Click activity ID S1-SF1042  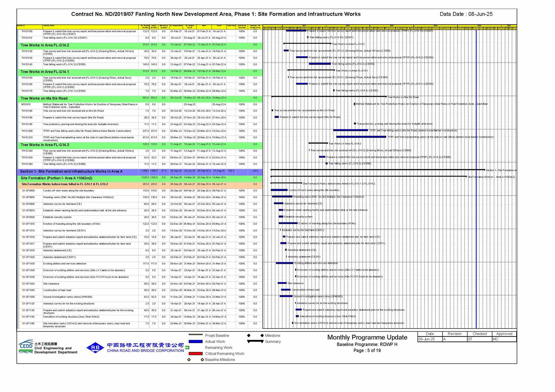coord(28,284)
